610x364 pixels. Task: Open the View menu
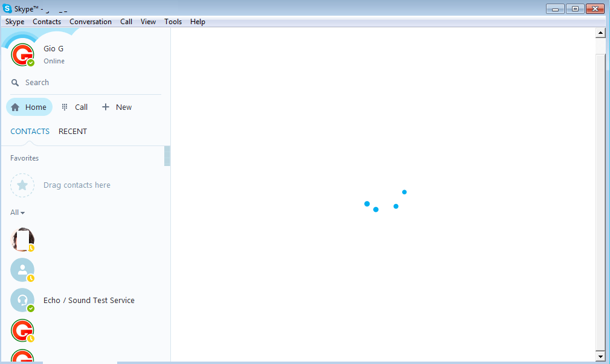[148, 22]
